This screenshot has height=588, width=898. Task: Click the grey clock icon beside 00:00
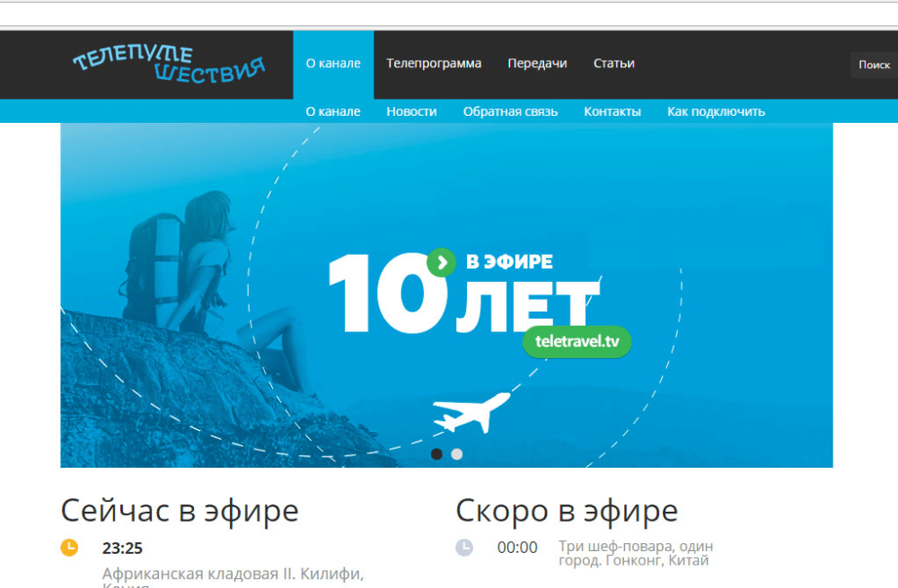[x=464, y=547]
